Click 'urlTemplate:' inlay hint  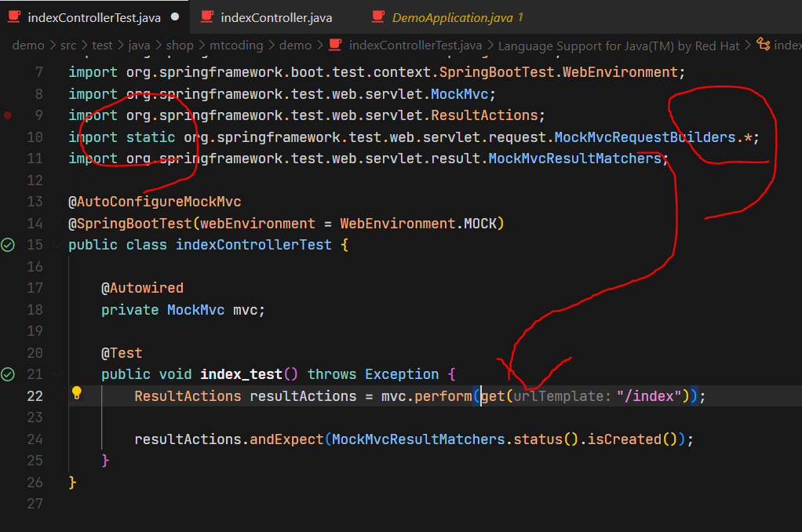pos(562,396)
